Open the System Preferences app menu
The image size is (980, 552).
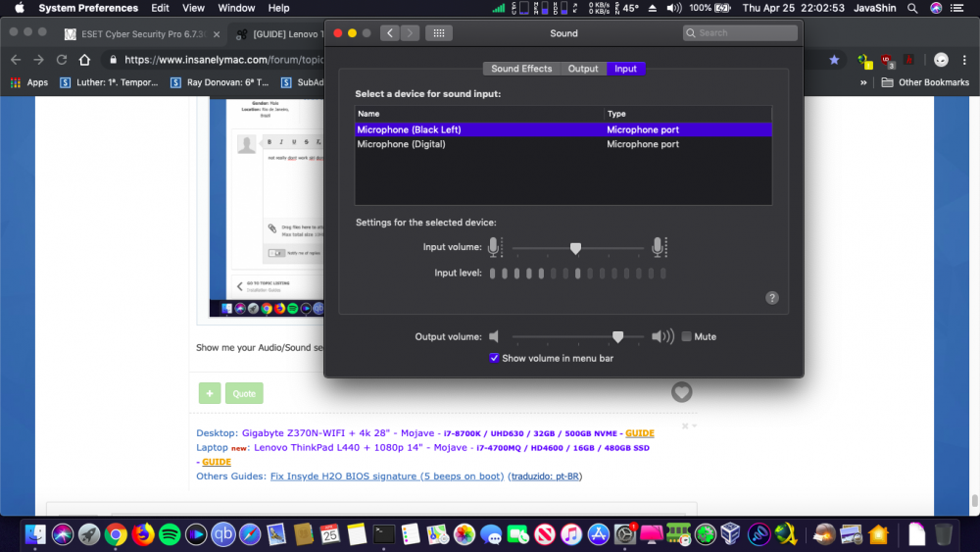[x=88, y=8]
